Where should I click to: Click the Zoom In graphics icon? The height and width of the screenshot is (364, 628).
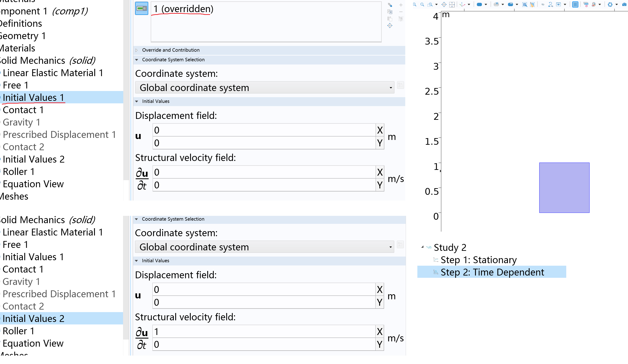[414, 5]
